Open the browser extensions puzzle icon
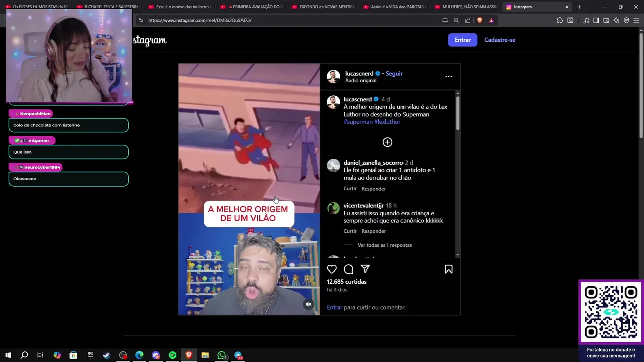Viewport: 644px width, 362px height. click(x=560, y=20)
